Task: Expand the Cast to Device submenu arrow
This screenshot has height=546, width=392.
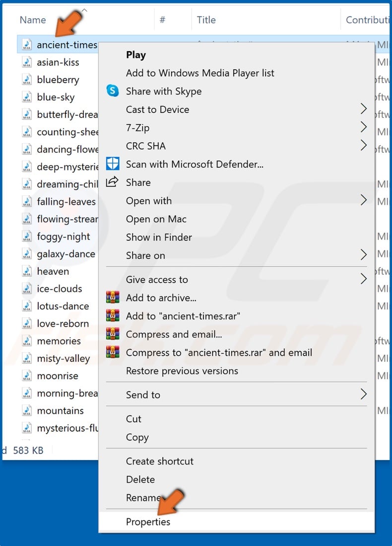Action: pyautogui.click(x=364, y=109)
